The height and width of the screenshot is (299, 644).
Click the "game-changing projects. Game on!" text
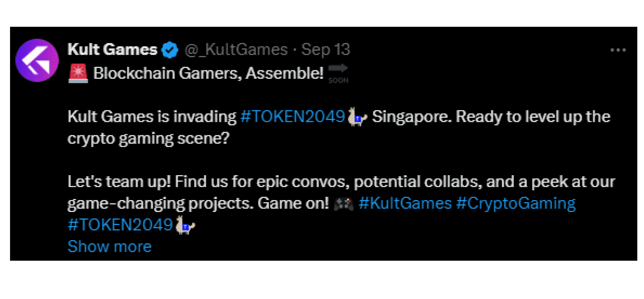[x=198, y=204]
